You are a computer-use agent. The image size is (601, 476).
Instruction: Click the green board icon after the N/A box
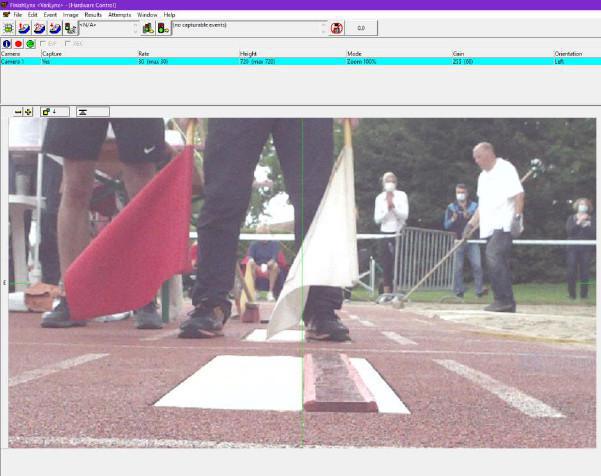coord(148,28)
